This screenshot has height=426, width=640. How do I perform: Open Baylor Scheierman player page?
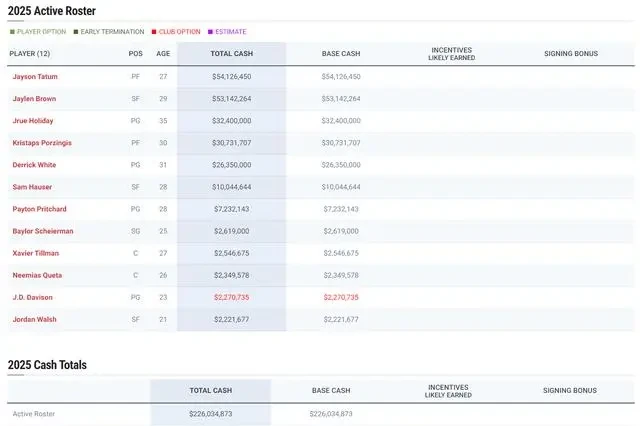click(x=43, y=231)
